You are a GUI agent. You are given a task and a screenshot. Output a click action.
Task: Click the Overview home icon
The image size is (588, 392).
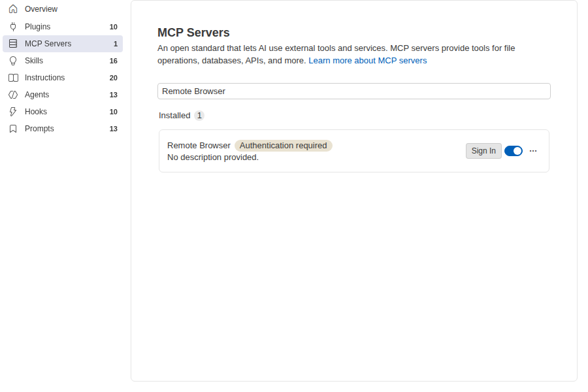coord(13,9)
